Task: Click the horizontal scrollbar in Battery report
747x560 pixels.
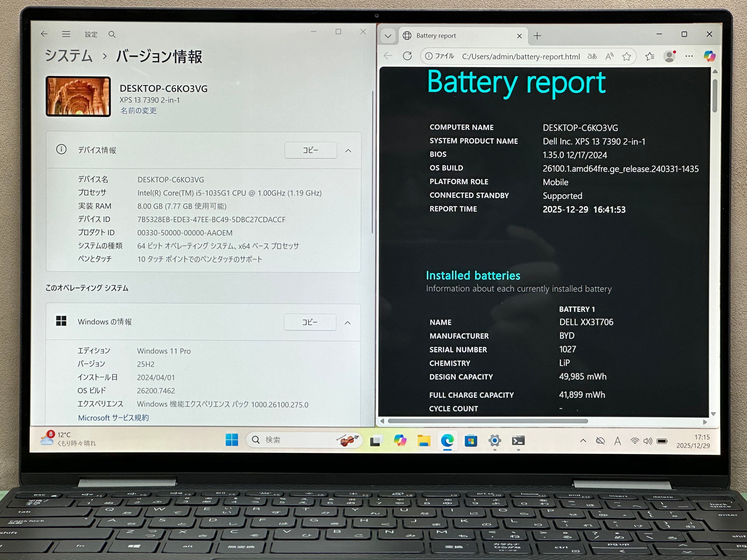Action: pos(488,421)
